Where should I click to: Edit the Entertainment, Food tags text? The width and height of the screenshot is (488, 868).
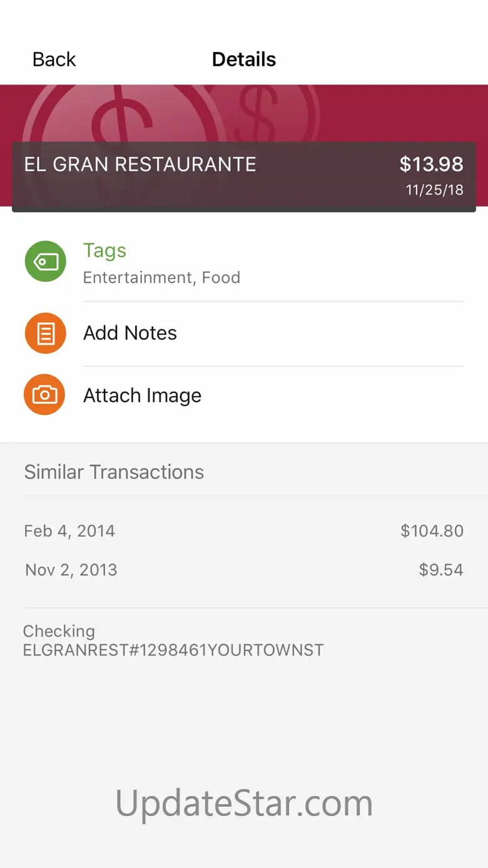pyautogui.click(x=161, y=278)
